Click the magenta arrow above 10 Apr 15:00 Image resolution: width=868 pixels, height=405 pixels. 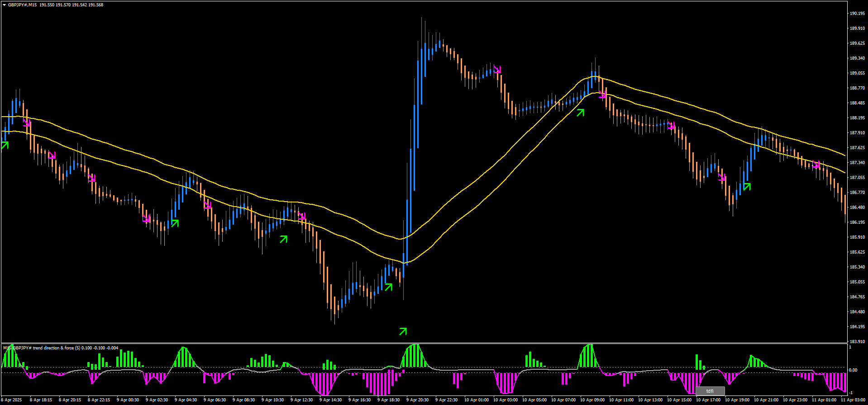click(x=671, y=126)
